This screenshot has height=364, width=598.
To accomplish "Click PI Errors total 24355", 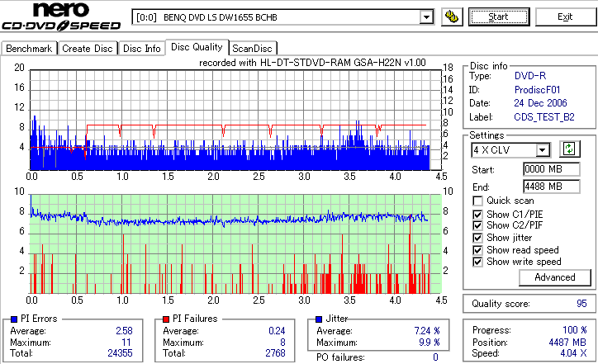I will (120, 353).
